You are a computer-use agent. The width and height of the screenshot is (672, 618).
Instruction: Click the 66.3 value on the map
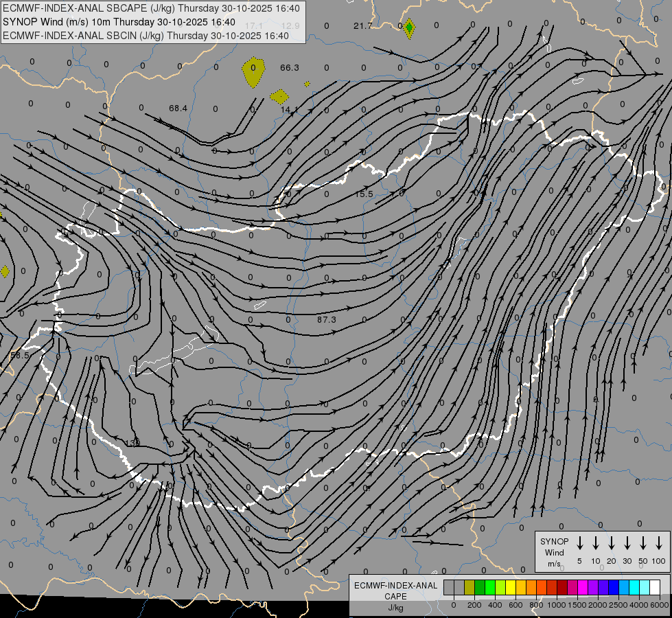click(289, 68)
